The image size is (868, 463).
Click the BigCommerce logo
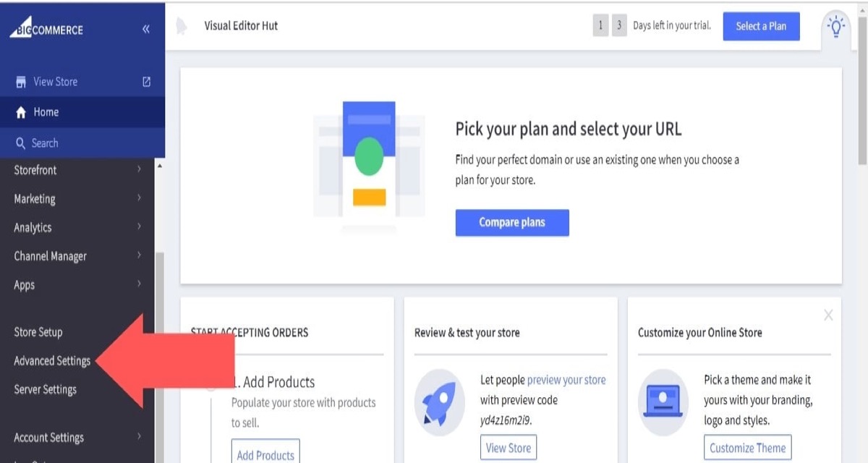click(x=47, y=29)
